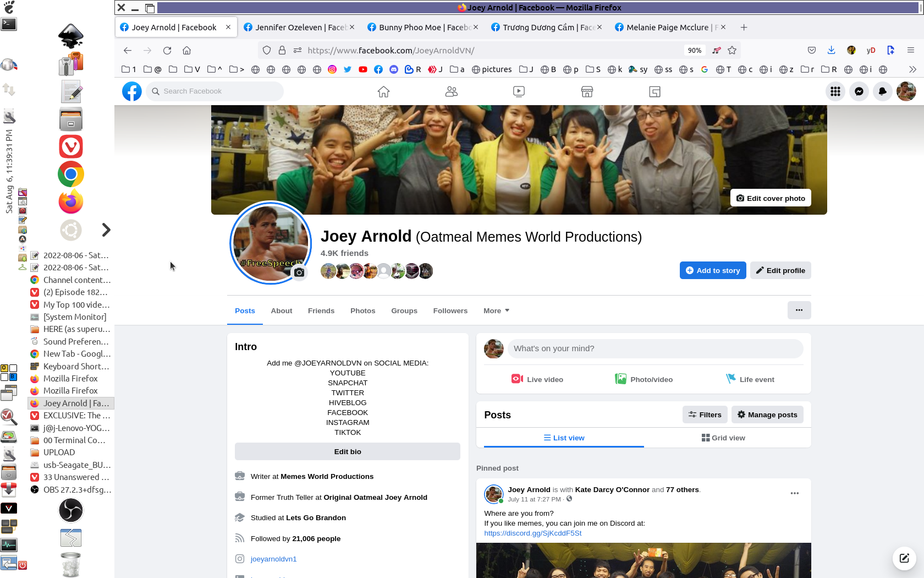Open Facebook Gaming/Pages navbar icon

[654, 91]
